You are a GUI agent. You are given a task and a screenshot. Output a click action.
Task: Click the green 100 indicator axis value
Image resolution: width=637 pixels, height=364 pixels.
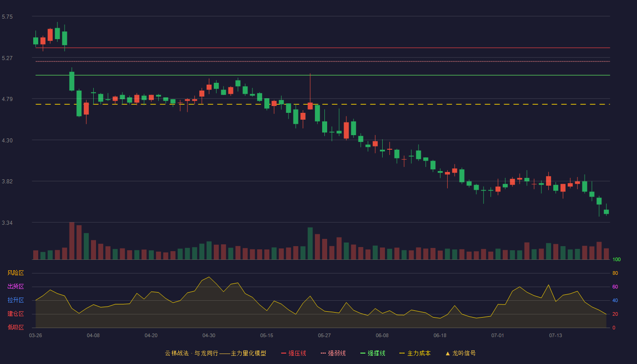pyautogui.click(x=617, y=259)
